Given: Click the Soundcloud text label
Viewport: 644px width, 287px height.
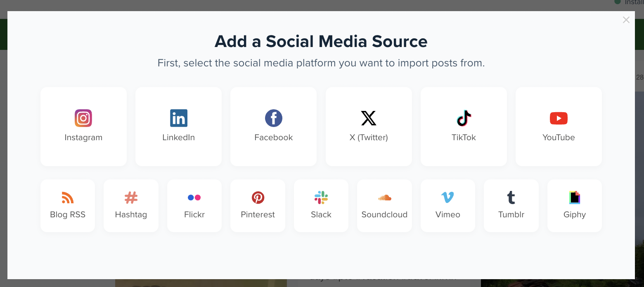Looking at the screenshot, I should point(385,215).
